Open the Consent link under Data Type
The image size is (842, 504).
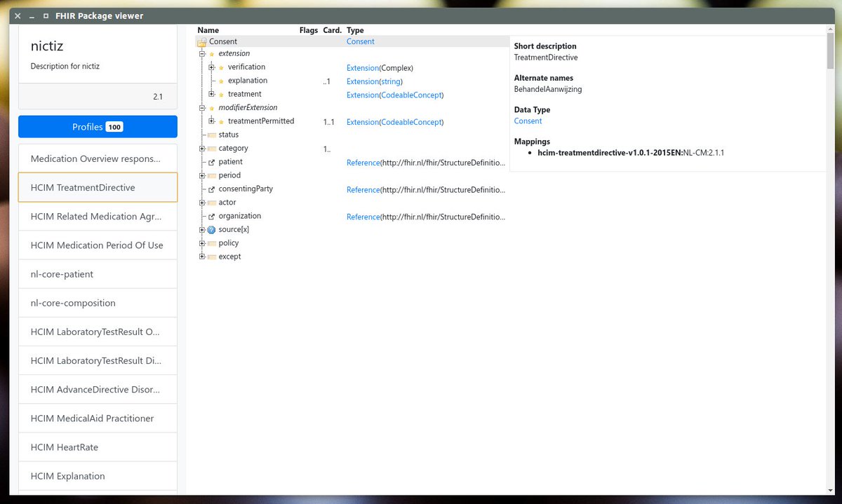528,121
